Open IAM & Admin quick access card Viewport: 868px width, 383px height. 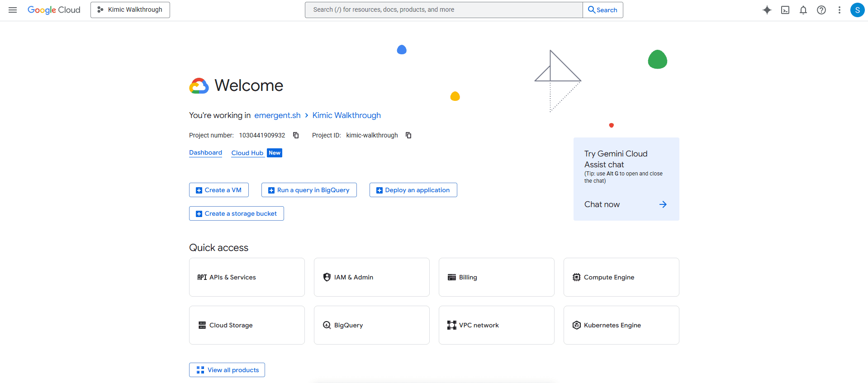pyautogui.click(x=372, y=277)
